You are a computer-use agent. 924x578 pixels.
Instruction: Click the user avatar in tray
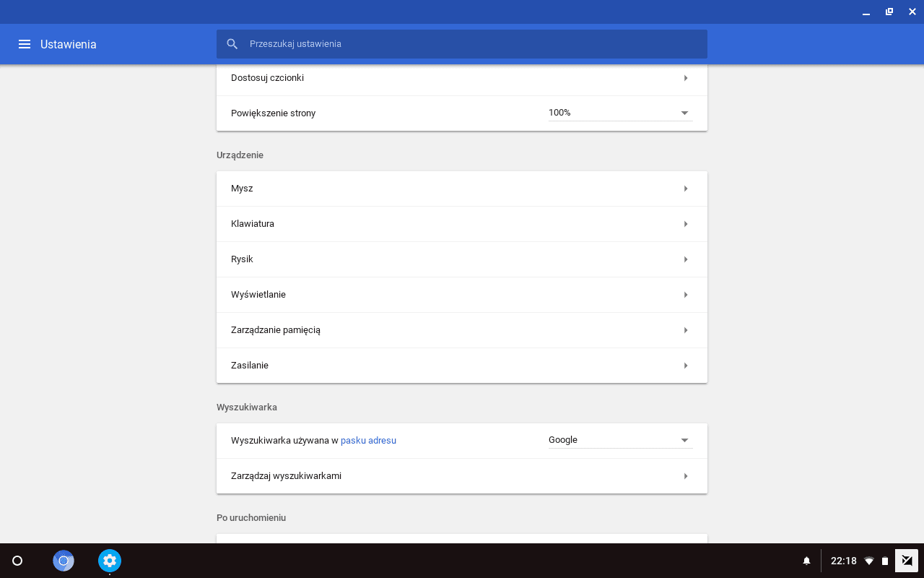(906, 561)
